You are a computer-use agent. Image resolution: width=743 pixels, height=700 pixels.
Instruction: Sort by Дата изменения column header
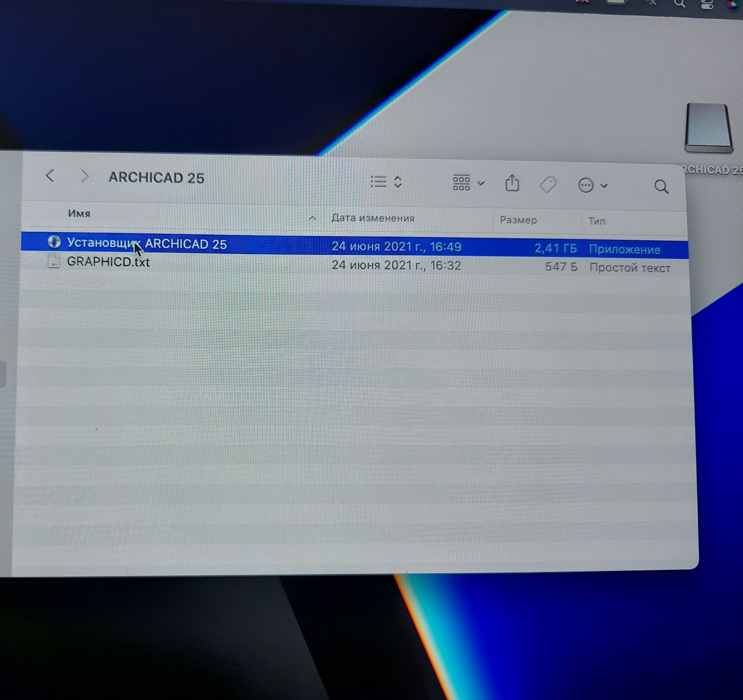pos(373,218)
